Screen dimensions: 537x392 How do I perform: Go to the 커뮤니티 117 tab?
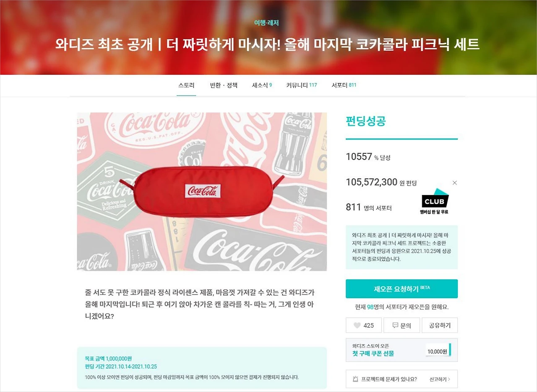tap(302, 85)
